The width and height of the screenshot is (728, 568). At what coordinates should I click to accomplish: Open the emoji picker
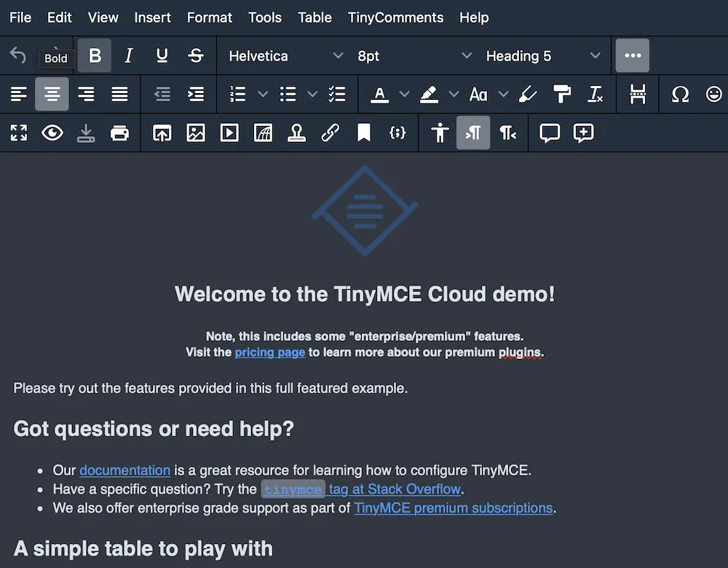pos(713,94)
